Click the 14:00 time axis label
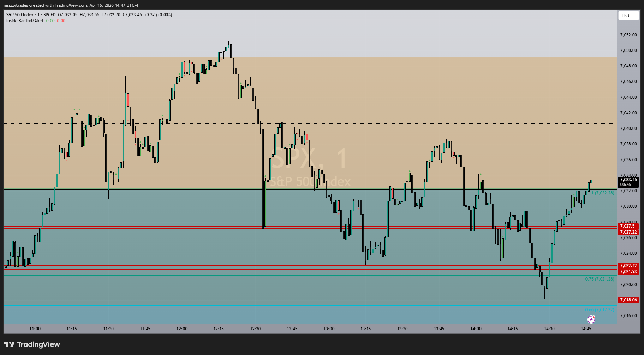This screenshot has width=644, height=355. coord(476,329)
